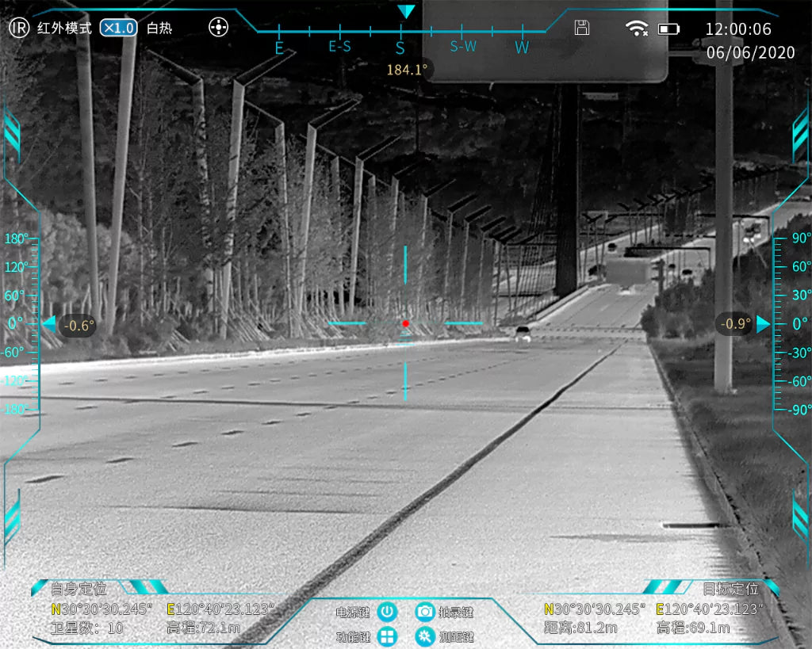Click the S mark on compass scale

pos(400,48)
